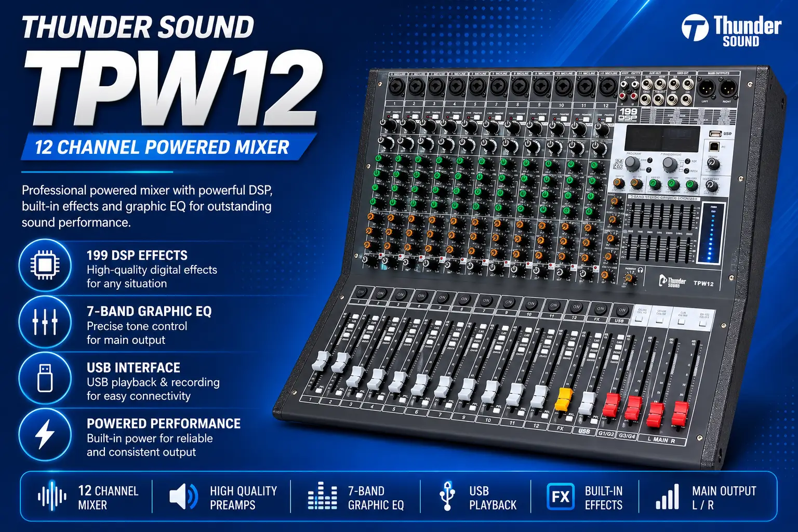The image size is (798, 532).
Task: Click the chip icon beside 199 DSP Effects
Action: click(45, 265)
